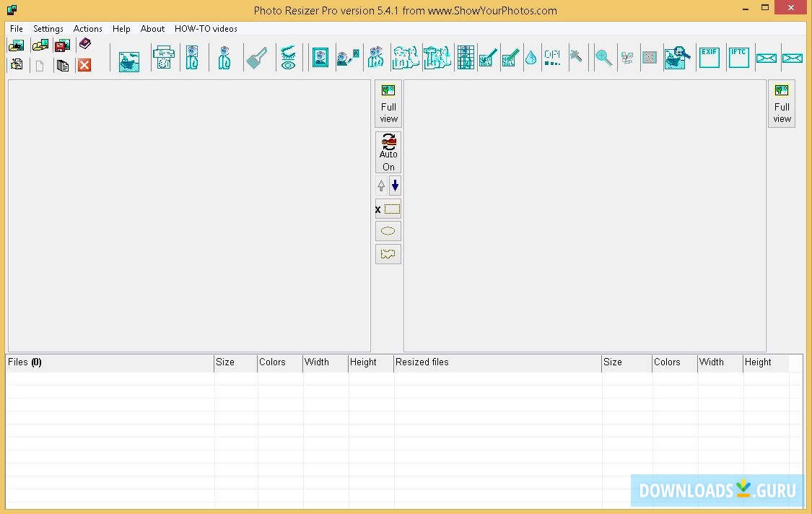Click the DPI settings icon
The image size is (812, 514).
pos(553,57)
